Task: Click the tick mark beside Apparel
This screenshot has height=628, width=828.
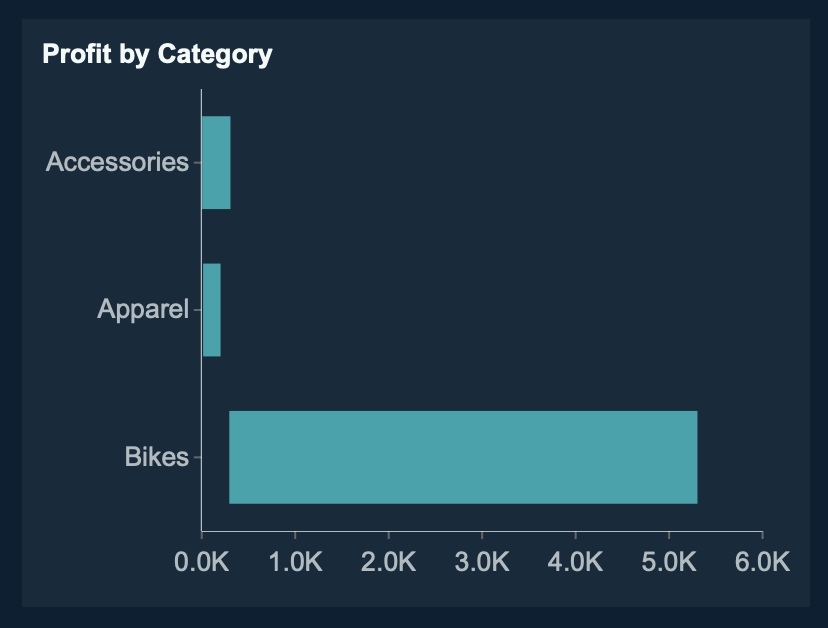Action: 196,310
